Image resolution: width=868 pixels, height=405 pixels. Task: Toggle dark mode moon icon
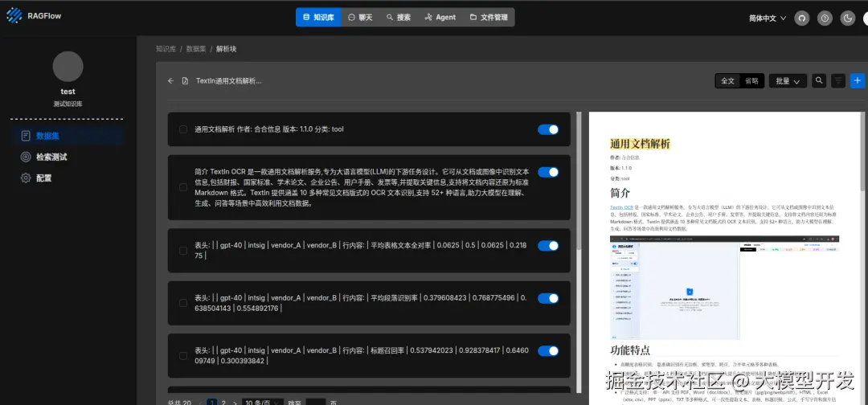click(848, 18)
